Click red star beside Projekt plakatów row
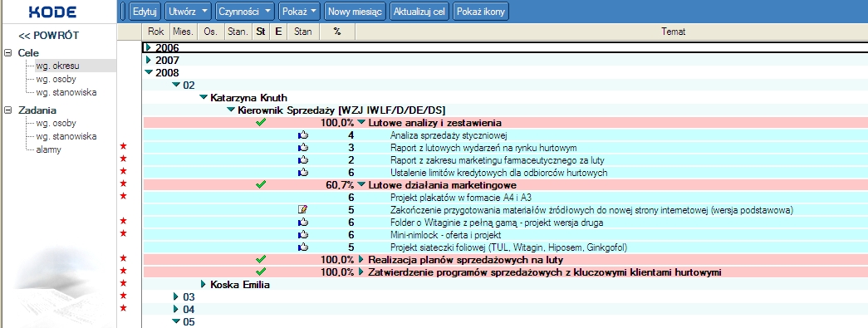Image resolution: width=868 pixels, height=328 pixels. pos(124,196)
